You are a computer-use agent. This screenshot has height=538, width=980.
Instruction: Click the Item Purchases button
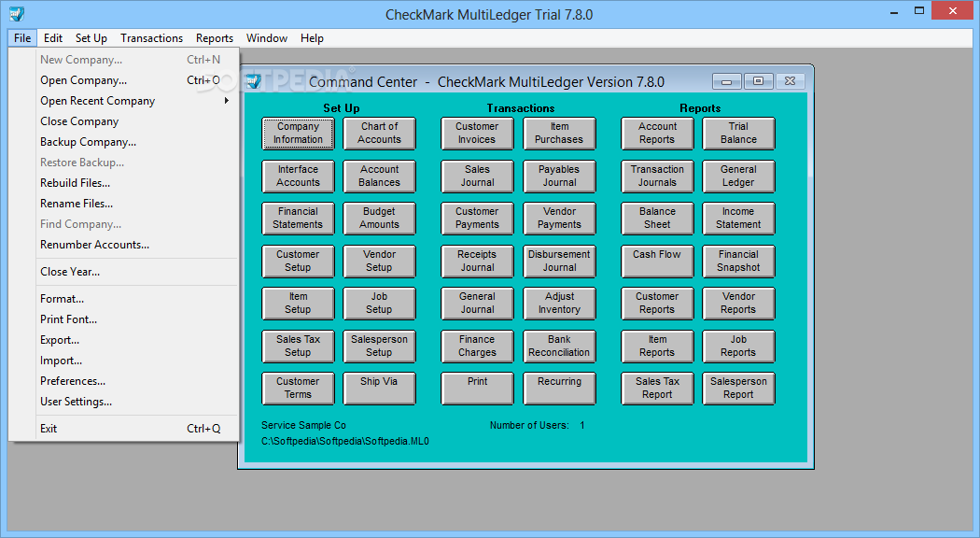pos(559,134)
